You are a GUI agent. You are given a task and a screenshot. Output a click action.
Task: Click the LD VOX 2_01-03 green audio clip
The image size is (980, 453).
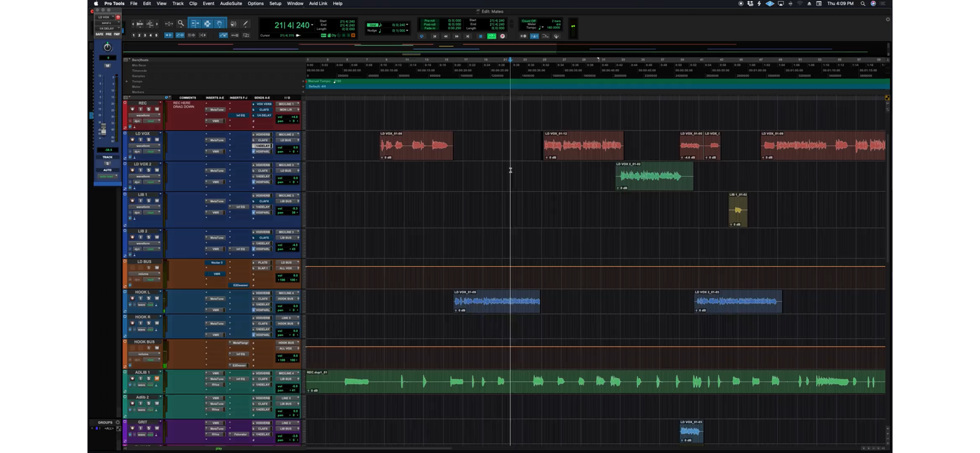(x=653, y=176)
